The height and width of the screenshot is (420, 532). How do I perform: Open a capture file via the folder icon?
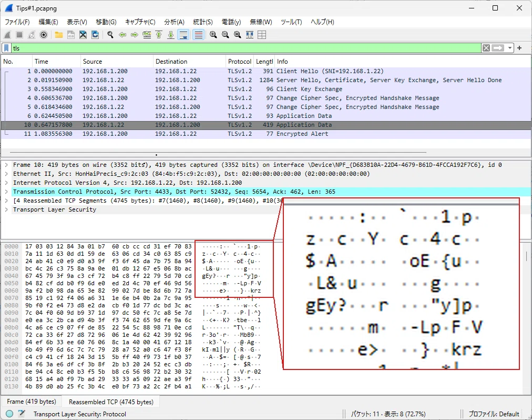coord(59,35)
